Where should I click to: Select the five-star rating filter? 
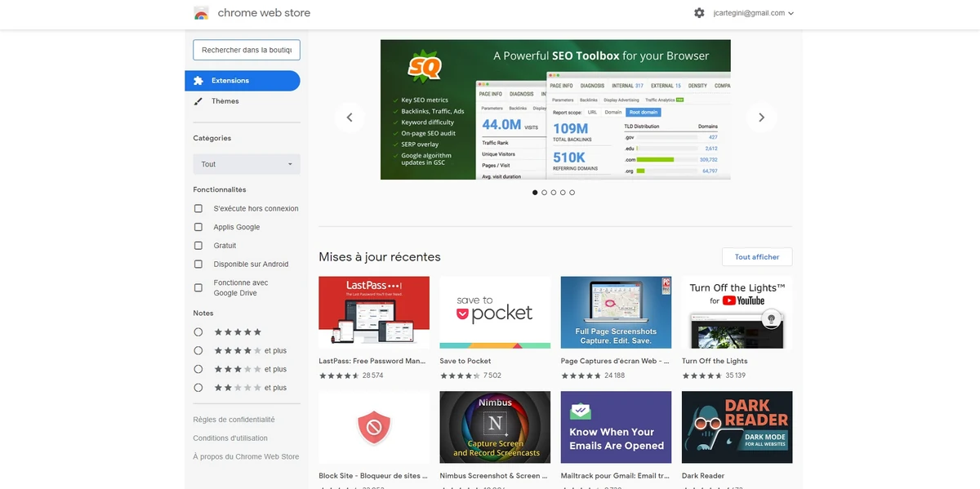click(198, 331)
